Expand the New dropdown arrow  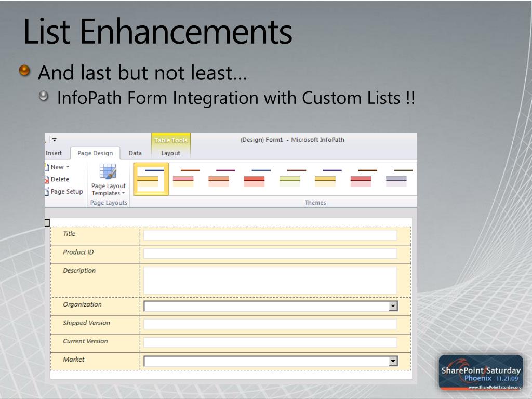[x=68, y=167]
